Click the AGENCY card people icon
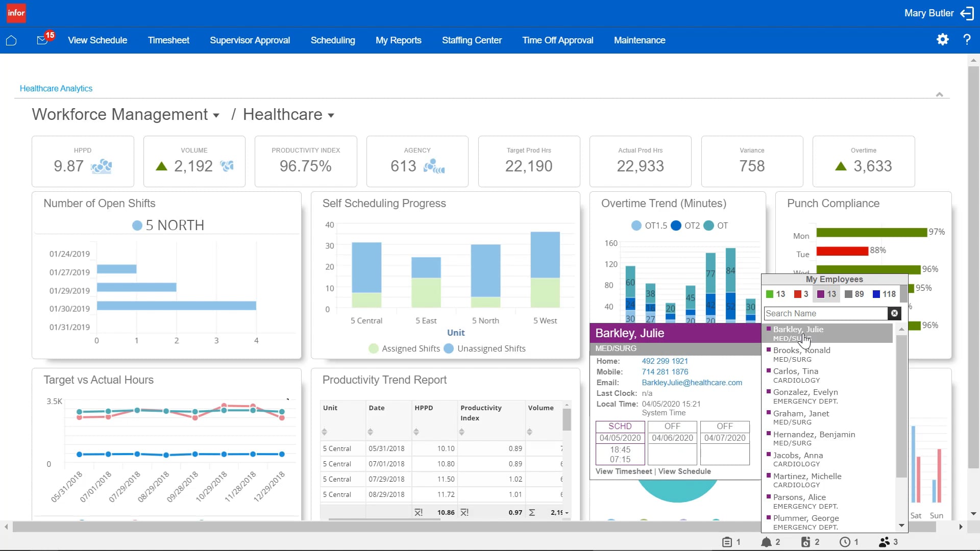The height and width of the screenshot is (551, 980). pyautogui.click(x=434, y=166)
